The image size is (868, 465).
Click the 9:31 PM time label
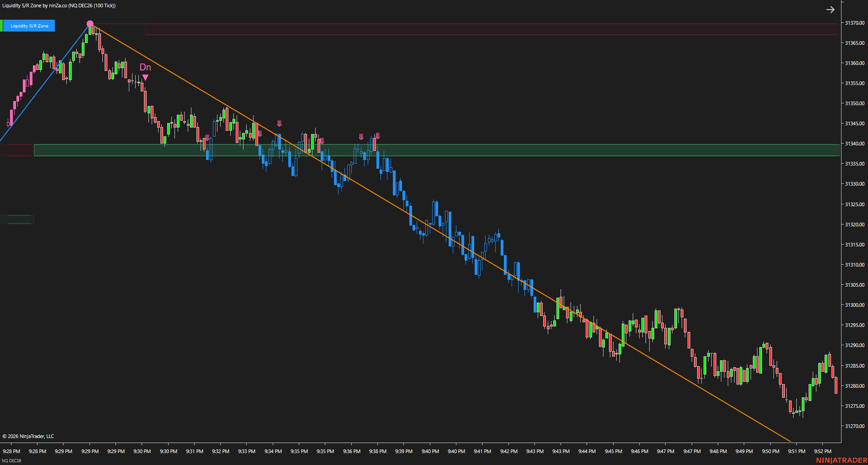(195, 451)
